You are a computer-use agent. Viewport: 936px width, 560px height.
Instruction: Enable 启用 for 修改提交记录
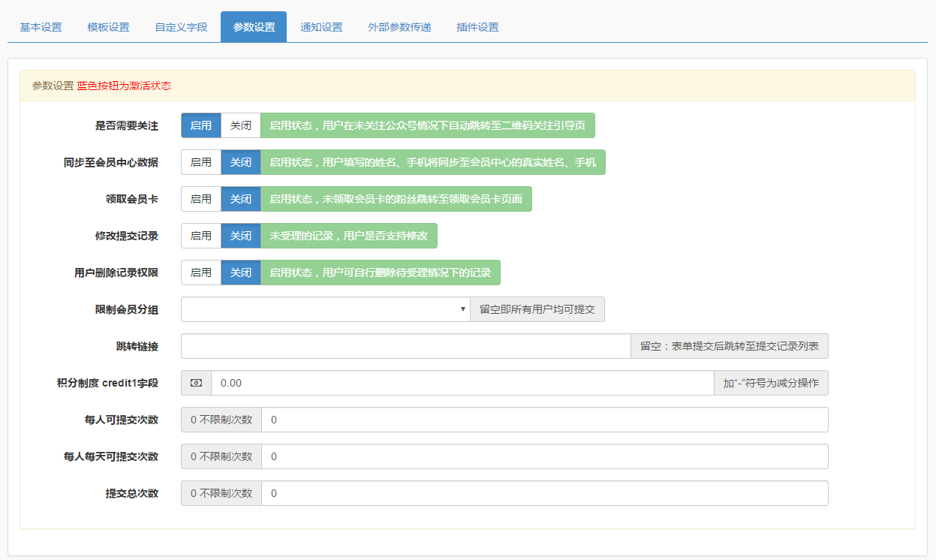click(x=201, y=236)
